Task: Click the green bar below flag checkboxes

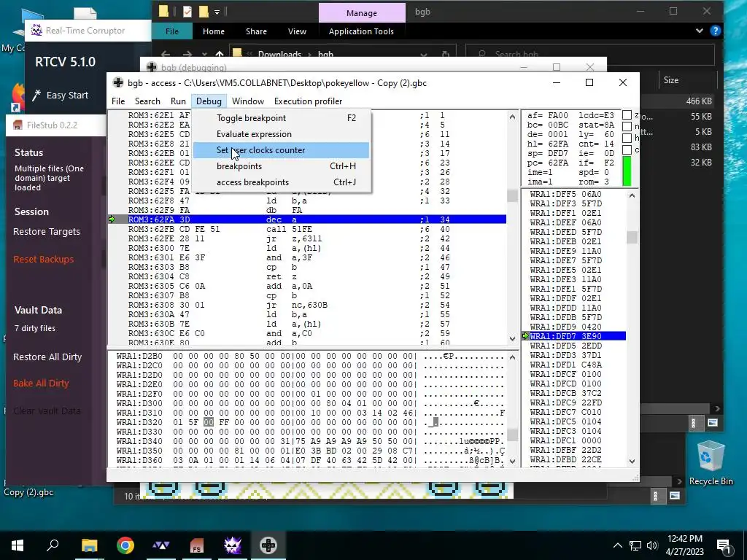Action: tap(627, 171)
